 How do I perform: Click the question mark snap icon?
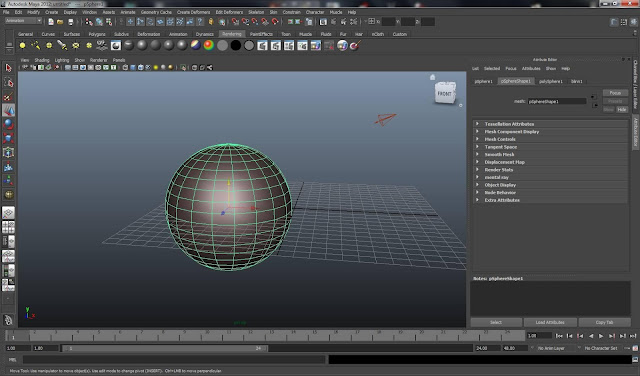[x=200, y=22]
